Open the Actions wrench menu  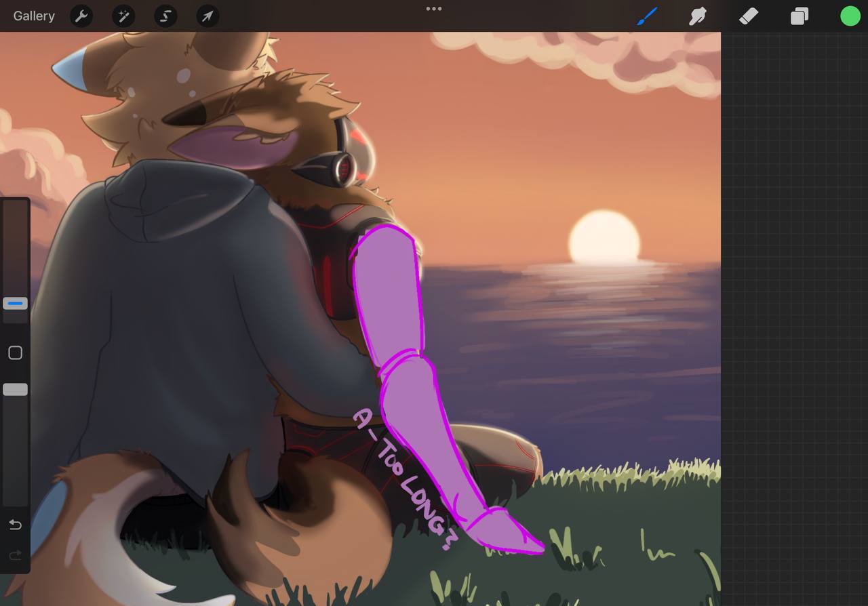pos(81,16)
